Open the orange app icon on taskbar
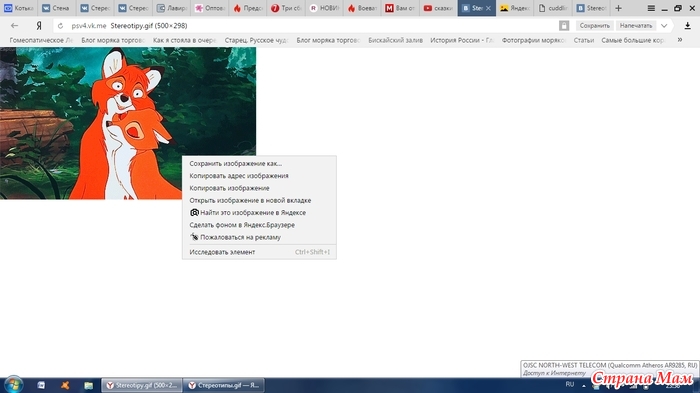This screenshot has width=700, height=393. point(65,385)
